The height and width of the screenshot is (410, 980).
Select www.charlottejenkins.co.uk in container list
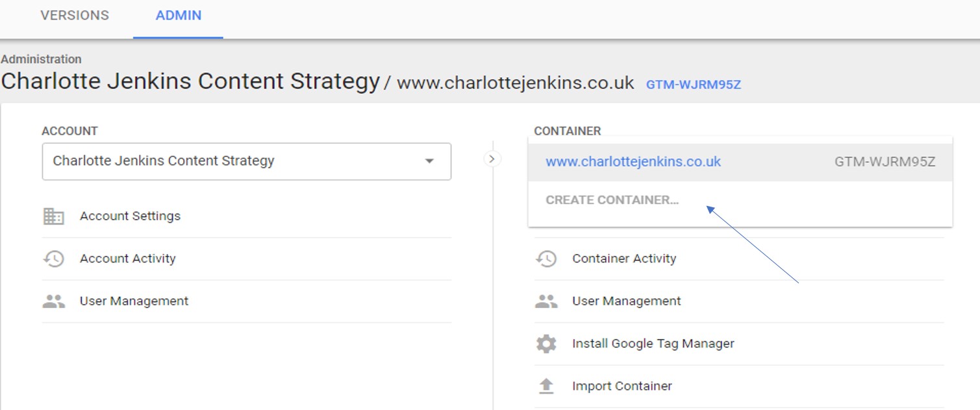(740, 162)
